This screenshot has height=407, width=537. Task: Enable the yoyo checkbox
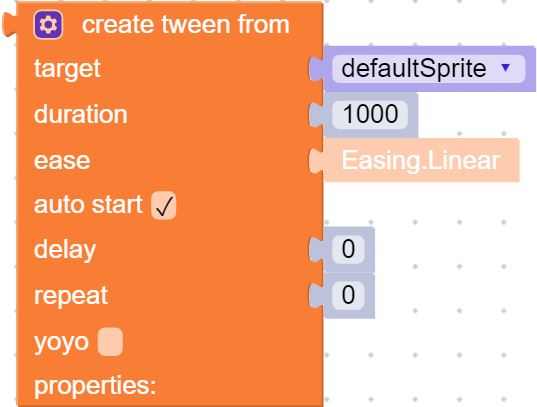[x=110, y=342]
